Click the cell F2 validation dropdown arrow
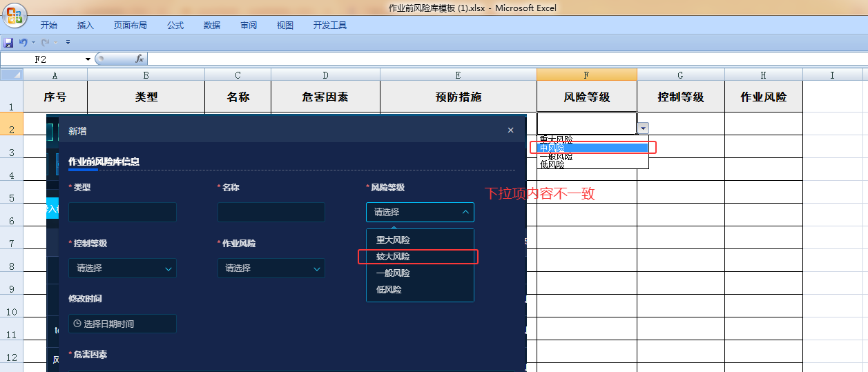 pyautogui.click(x=643, y=128)
